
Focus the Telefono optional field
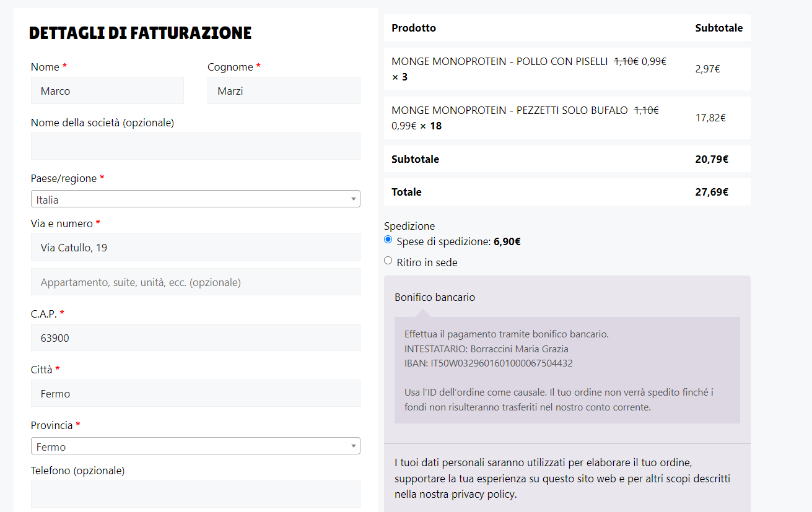(195, 494)
